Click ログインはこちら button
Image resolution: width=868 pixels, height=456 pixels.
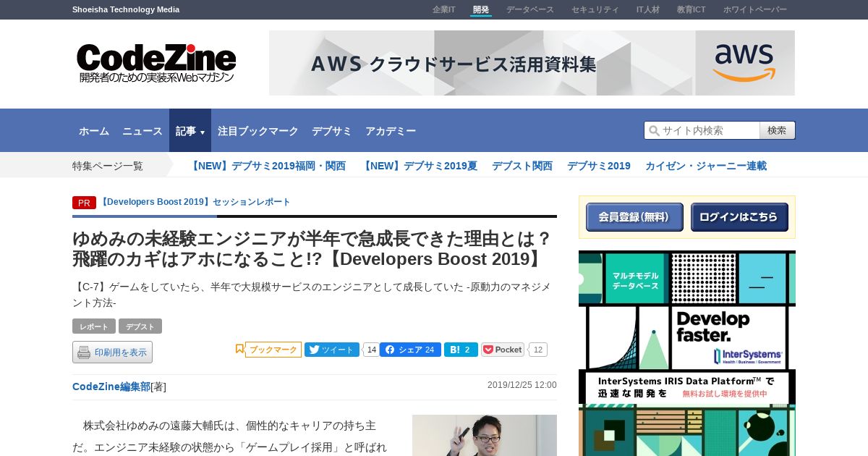[x=739, y=217]
